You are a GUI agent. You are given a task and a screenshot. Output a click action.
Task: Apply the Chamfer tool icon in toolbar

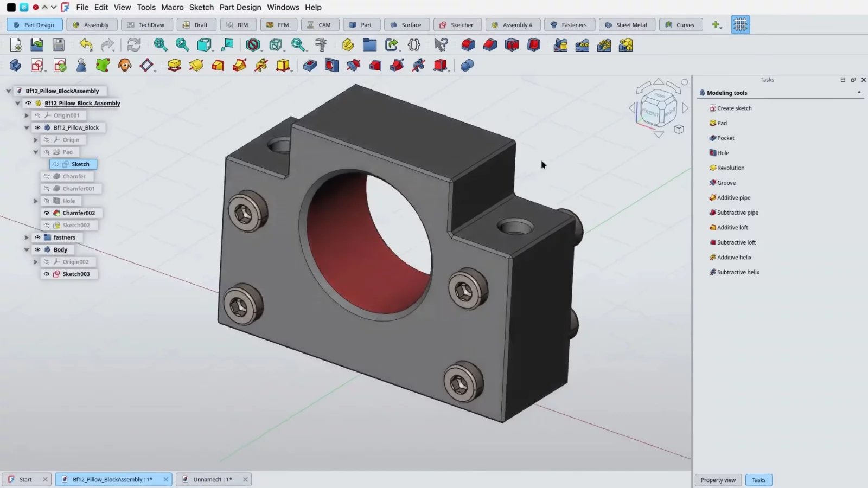(x=490, y=45)
